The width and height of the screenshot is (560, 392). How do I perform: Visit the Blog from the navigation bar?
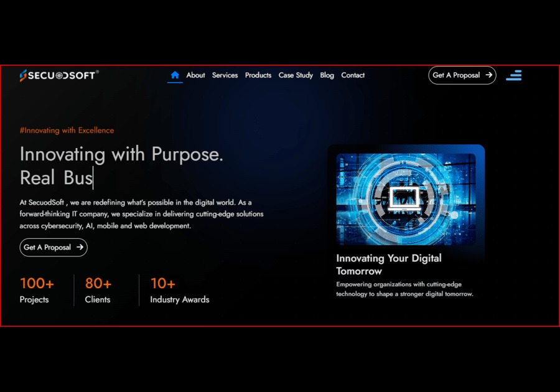point(327,75)
